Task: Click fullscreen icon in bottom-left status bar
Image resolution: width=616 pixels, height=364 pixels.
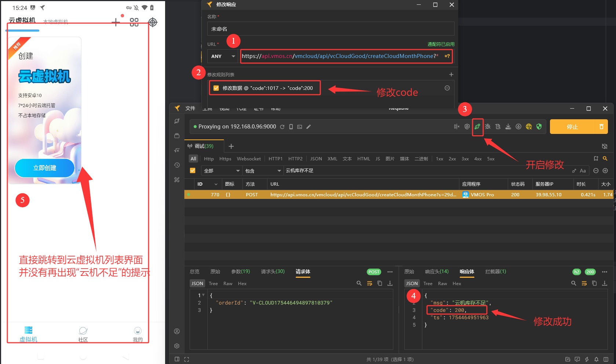Action: pos(186,359)
